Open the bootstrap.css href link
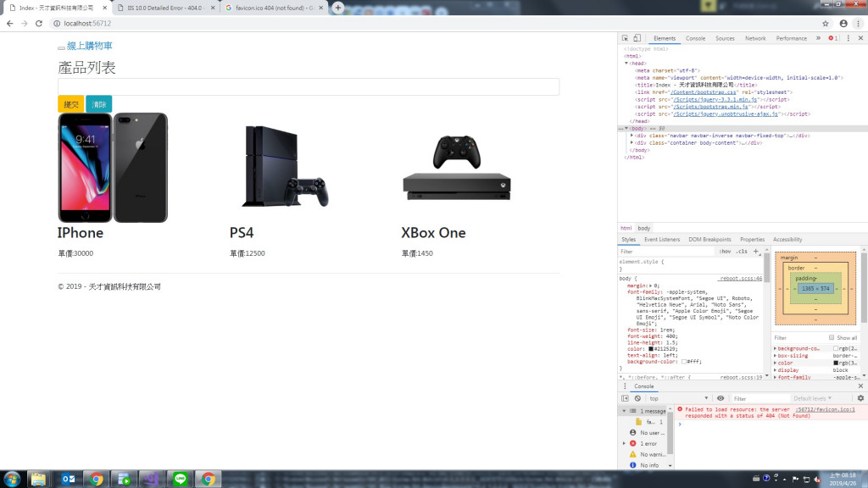Image resolution: width=868 pixels, height=488 pixels. [703, 92]
